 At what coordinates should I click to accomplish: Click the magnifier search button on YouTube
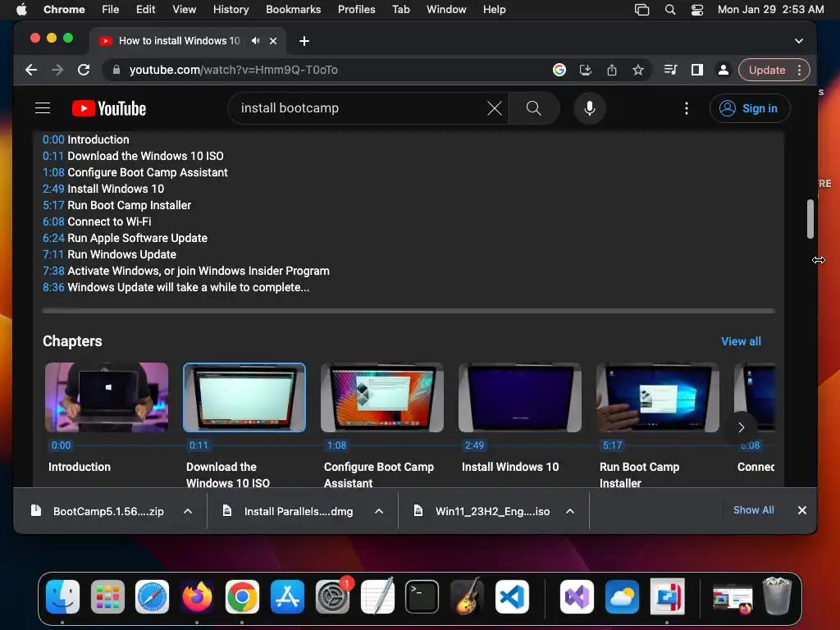pyautogui.click(x=533, y=108)
